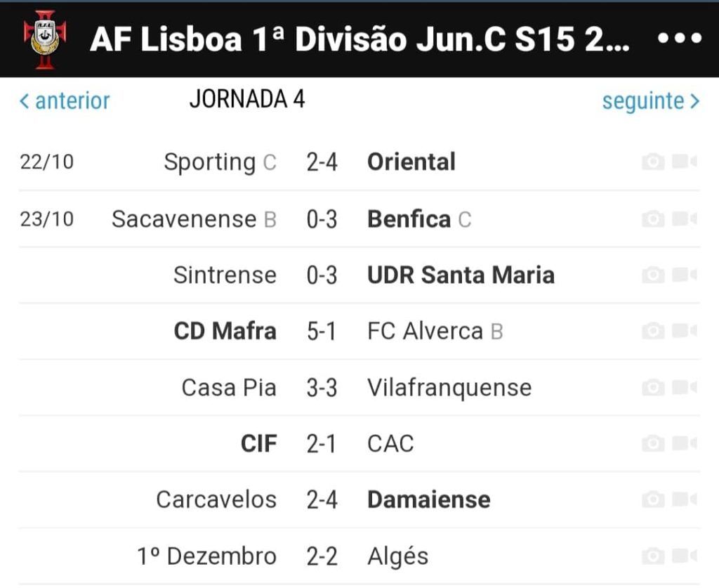Tap the AF Lisboa crest logo
719x588 pixels.
click(x=45, y=39)
